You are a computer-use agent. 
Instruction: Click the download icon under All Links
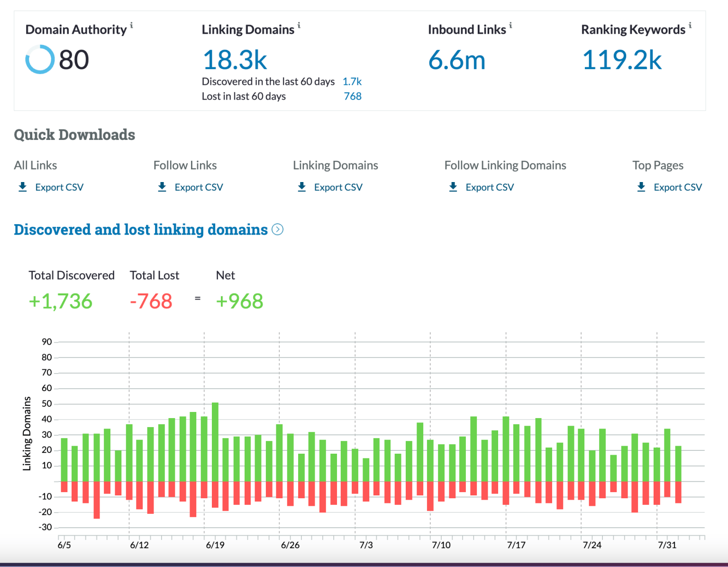pos(22,187)
